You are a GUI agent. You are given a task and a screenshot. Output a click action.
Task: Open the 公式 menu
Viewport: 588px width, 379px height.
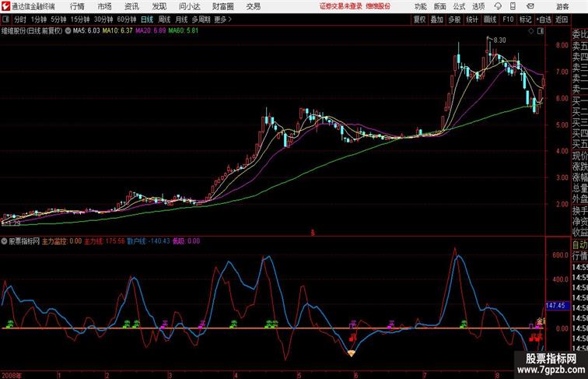[459, 6]
